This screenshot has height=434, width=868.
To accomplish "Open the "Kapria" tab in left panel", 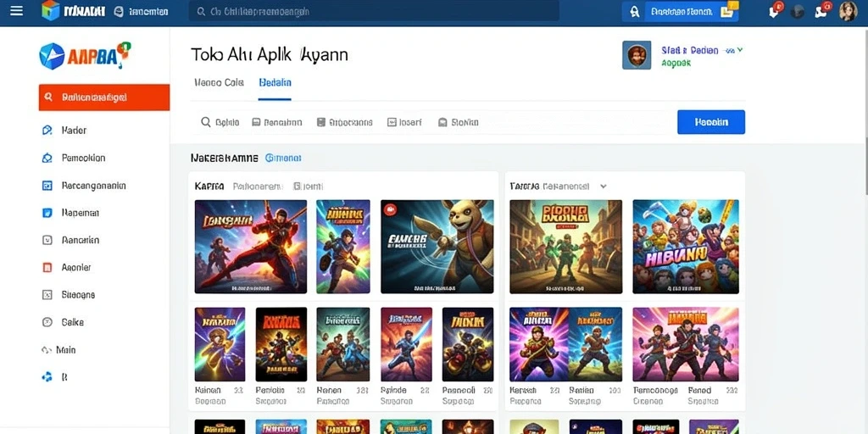I will point(209,186).
